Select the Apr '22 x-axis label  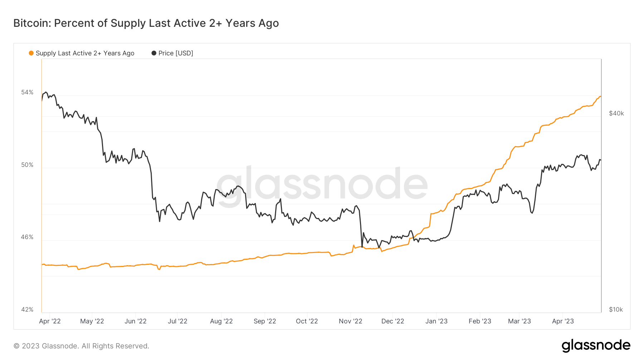pyautogui.click(x=50, y=321)
